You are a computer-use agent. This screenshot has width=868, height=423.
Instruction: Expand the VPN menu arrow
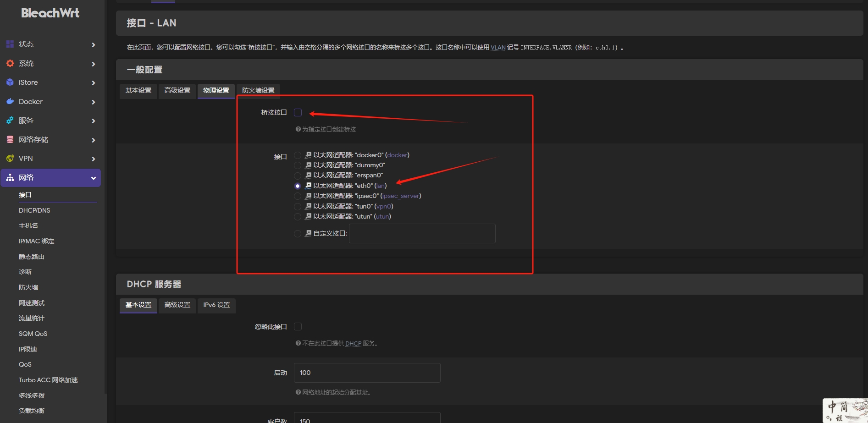tap(94, 159)
